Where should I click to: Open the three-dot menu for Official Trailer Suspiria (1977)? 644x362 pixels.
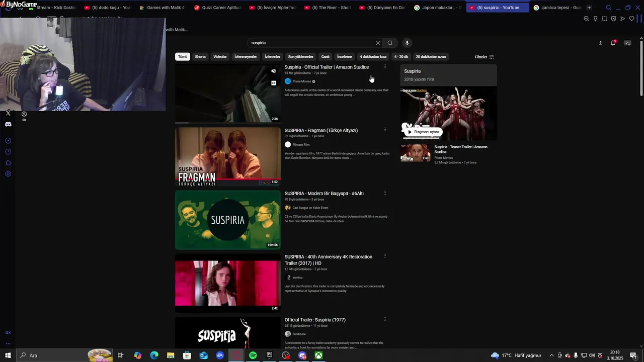click(x=385, y=319)
